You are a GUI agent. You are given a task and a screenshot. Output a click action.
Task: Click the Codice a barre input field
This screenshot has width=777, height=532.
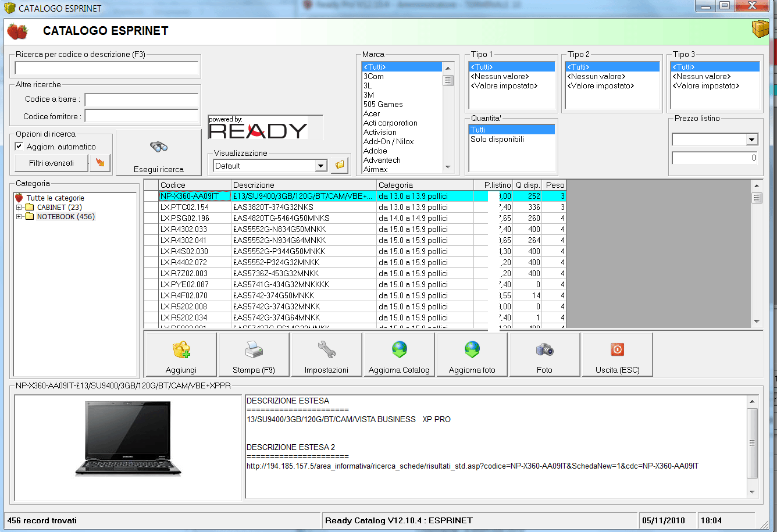click(141, 100)
